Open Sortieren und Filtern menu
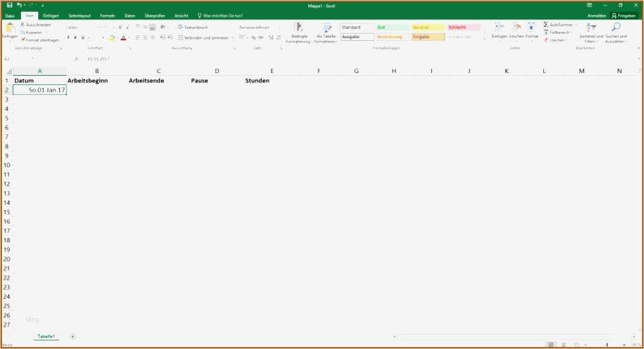Screen dimensions: 644x349 click(591, 33)
